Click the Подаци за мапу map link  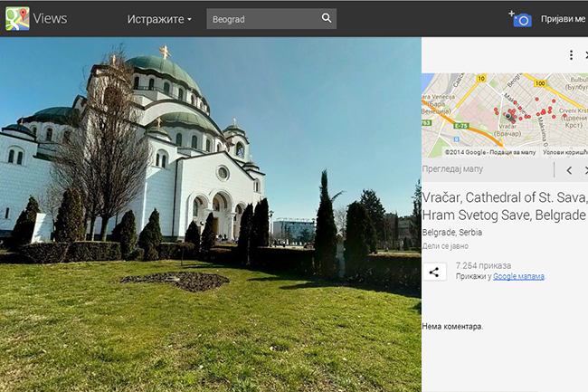click(x=512, y=152)
